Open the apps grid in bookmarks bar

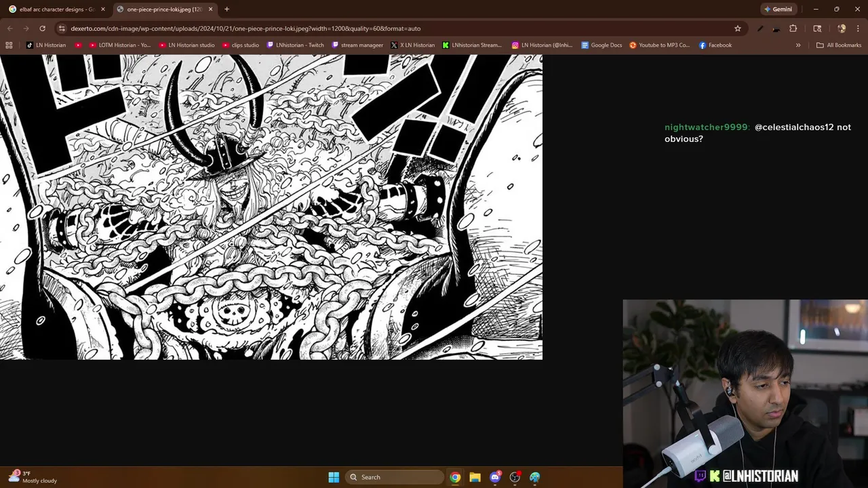9,45
